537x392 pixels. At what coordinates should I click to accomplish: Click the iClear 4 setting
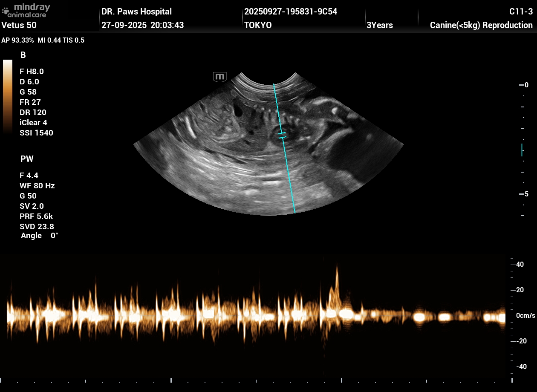coord(33,123)
